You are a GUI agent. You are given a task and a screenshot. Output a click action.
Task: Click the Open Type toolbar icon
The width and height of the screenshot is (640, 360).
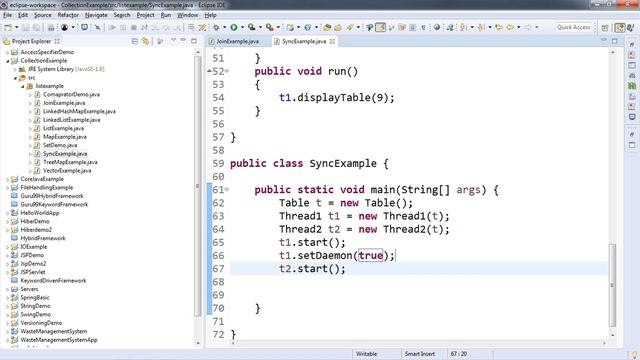327,27
